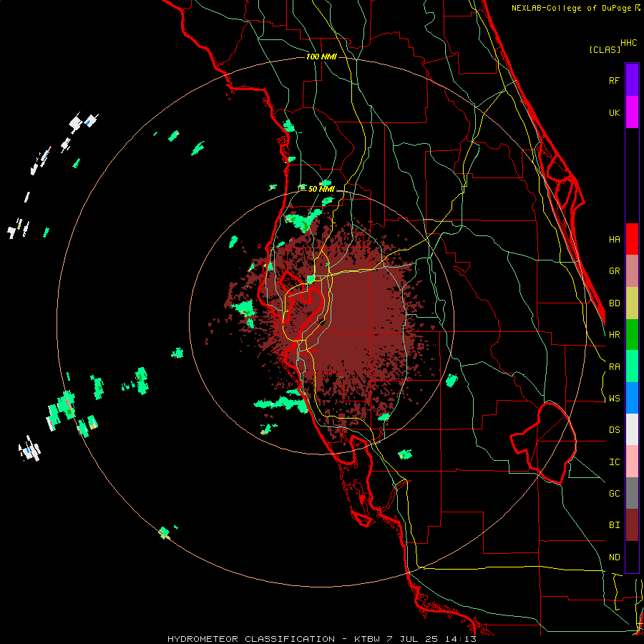Image resolution: width=644 pixels, height=644 pixels.
Task: Click the 'HA' legend label
Action: (x=615, y=240)
